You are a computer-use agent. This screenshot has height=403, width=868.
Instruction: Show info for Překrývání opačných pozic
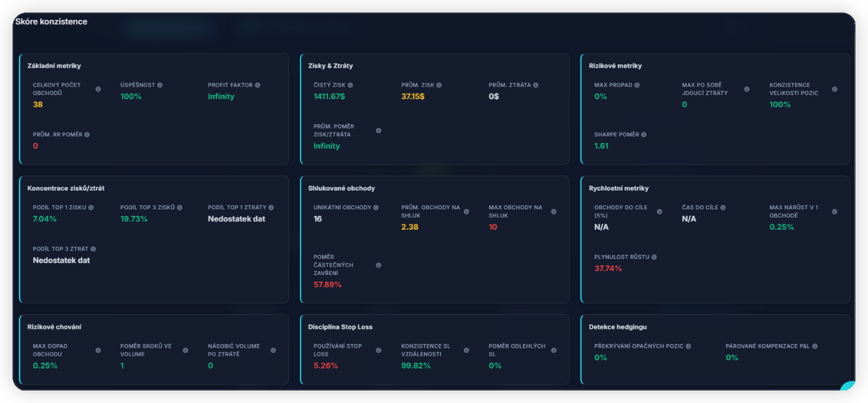(688, 347)
